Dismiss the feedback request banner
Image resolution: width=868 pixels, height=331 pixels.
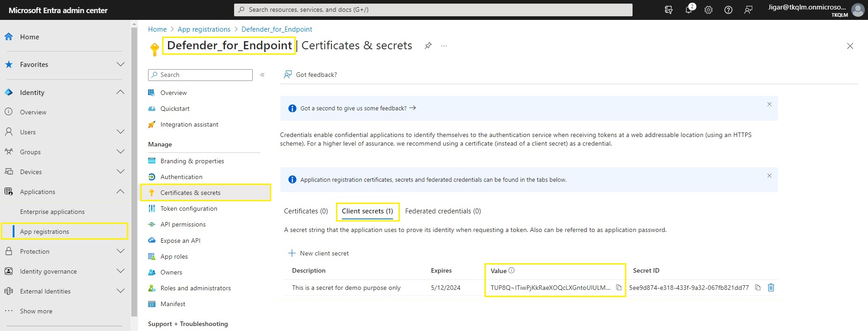click(x=769, y=104)
